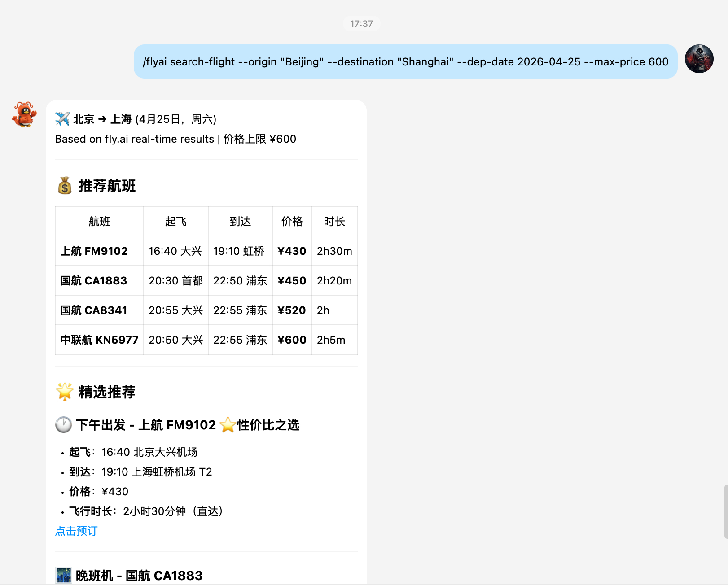The image size is (728, 585).
Task: Click the 价格: ¥430 bullet line
Action: click(99, 491)
